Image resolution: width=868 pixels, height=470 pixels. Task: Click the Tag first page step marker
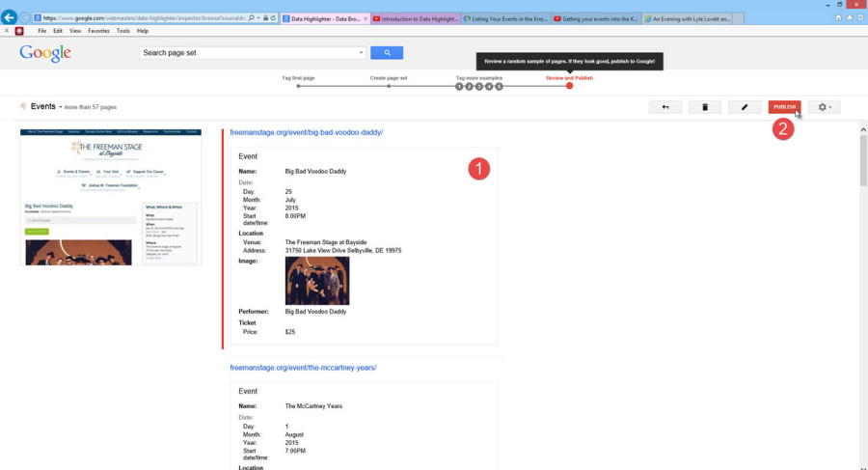click(x=298, y=86)
